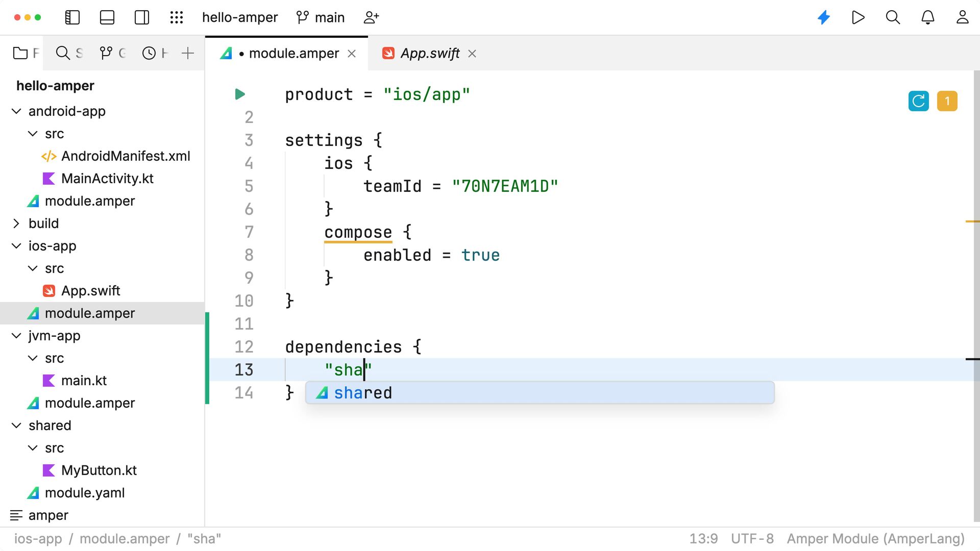Viewport: 980px width, 551px height.
Task: Collapse the jvm-app folder
Action: 16,336
